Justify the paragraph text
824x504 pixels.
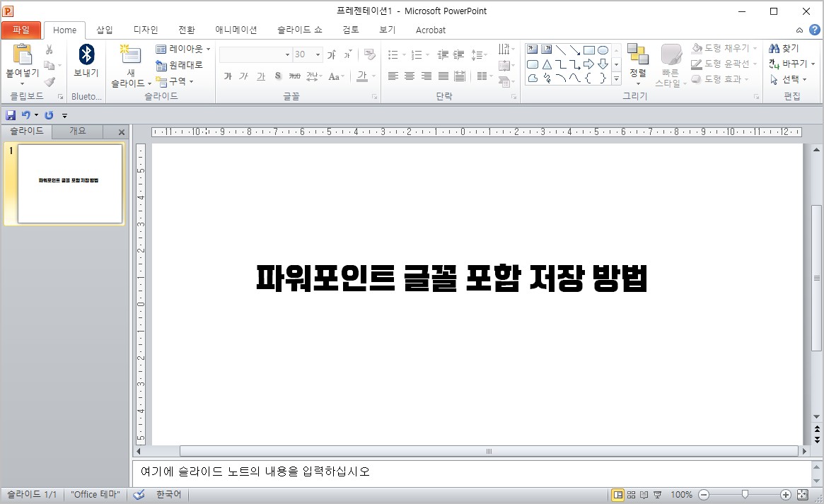443,76
